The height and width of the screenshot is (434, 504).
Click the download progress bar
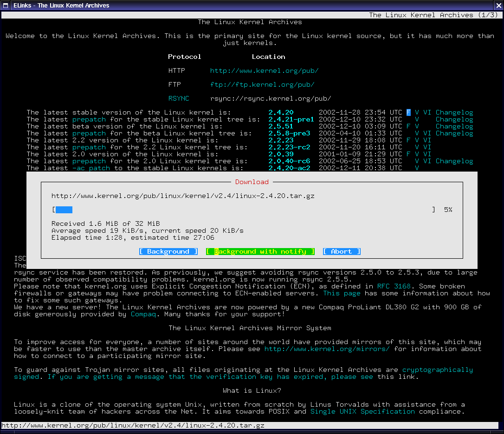(244, 210)
